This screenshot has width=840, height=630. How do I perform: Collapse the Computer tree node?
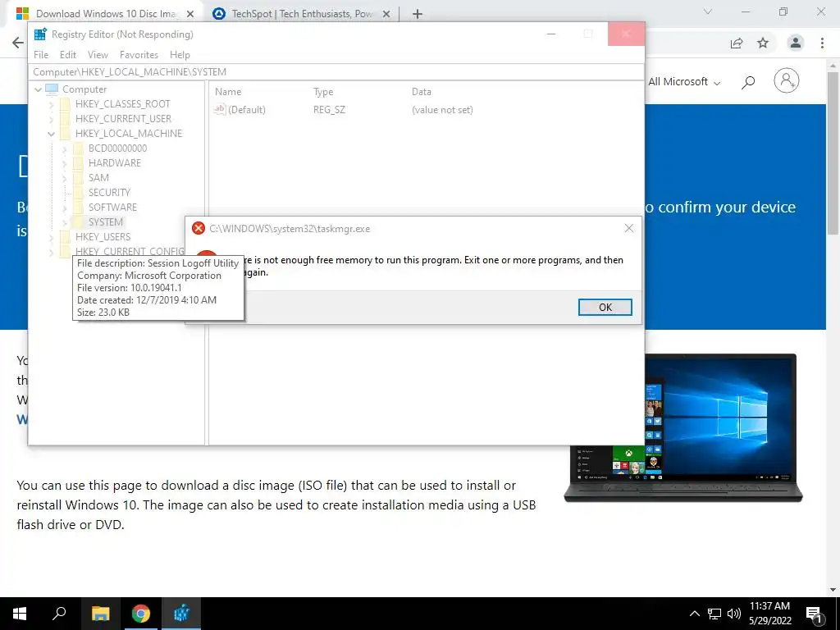(x=38, y=89)
